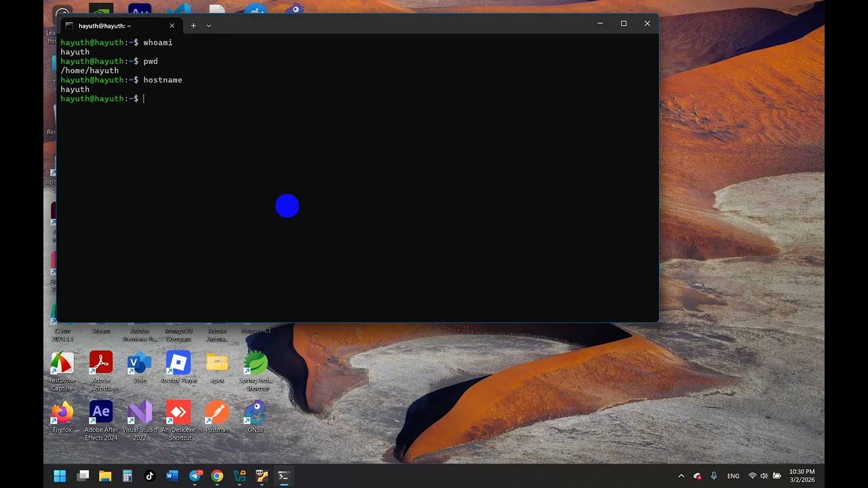Open the Windows Start menu
The image size is (868, 488).
click(x=60, y=476)
